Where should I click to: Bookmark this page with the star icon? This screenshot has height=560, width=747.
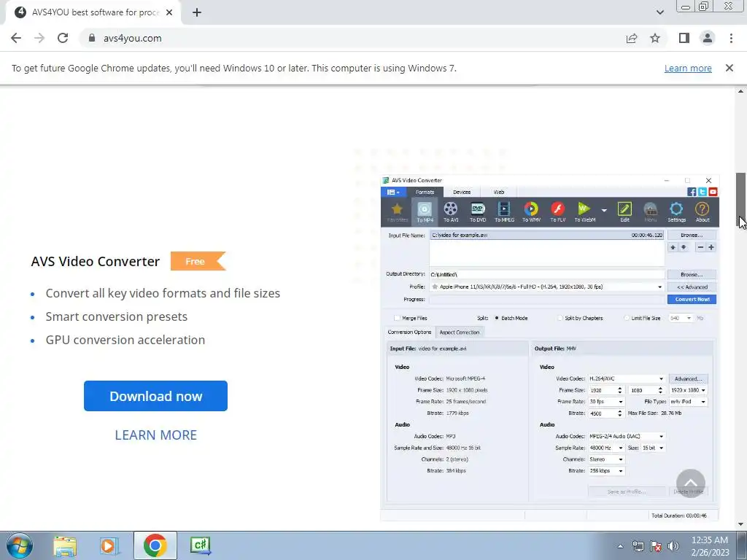(x=655, y=38)
